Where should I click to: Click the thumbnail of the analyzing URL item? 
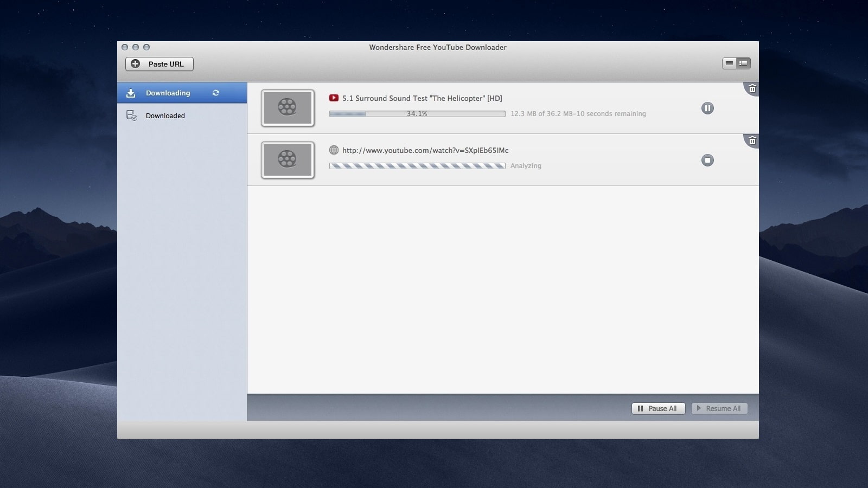[x=288, y=160]
